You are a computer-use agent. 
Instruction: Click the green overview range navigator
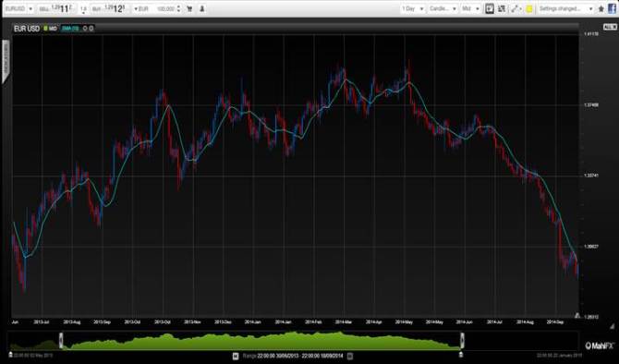[x=261, y=341]
